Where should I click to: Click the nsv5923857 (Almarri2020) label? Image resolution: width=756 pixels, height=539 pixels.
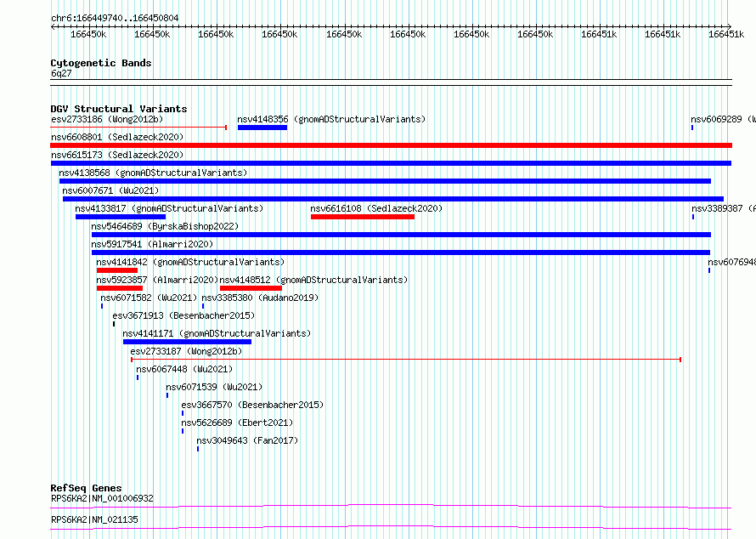point(157,280)
